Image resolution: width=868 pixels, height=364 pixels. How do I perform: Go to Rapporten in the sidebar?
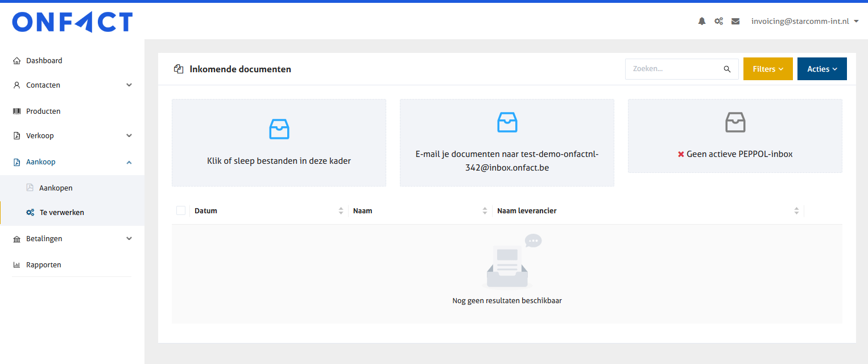tap(43, 264)
